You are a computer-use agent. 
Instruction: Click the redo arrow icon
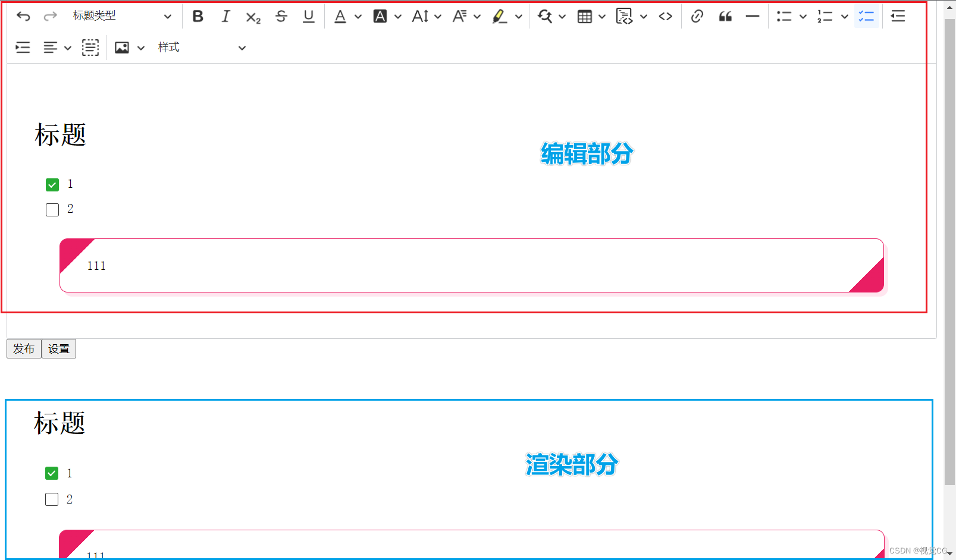click(51, 16)
